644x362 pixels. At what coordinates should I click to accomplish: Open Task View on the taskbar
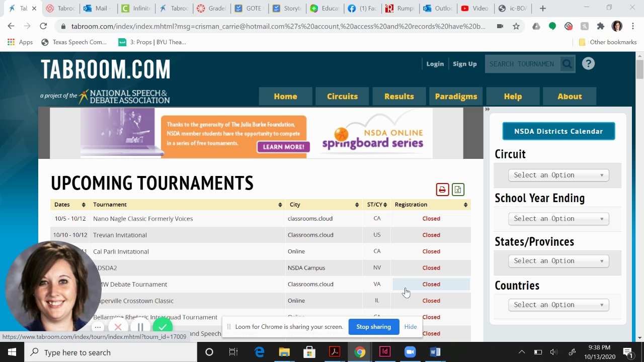coord(233,352)
